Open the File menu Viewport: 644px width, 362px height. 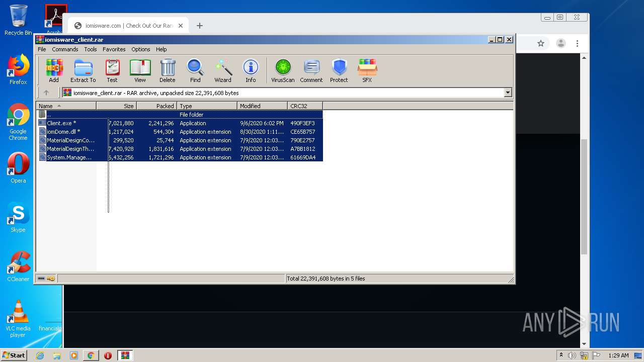(x=42, y=49)
